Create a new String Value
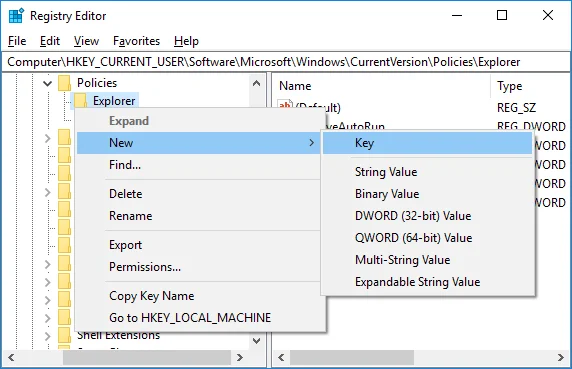Viewport: 572px width, 369px height. 428,172
